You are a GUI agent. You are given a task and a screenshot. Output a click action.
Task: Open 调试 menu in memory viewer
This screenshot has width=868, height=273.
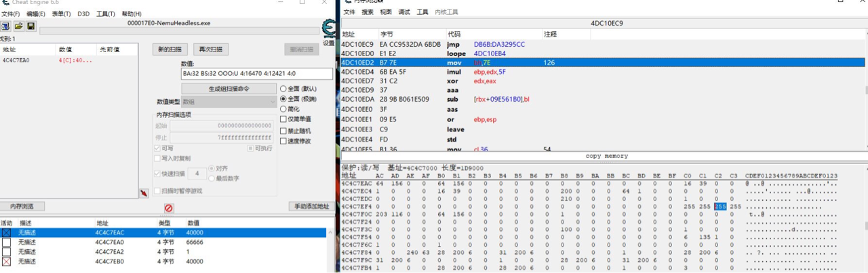point(404,12)
